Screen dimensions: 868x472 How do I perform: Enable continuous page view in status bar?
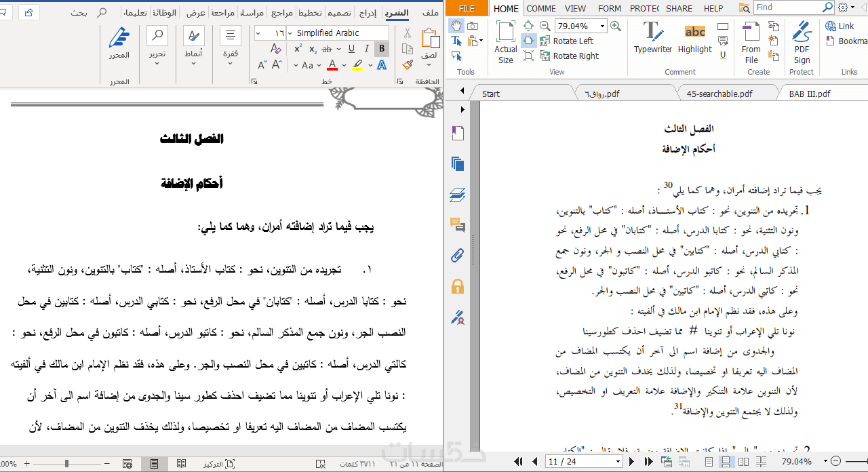[x=726, y=461]
